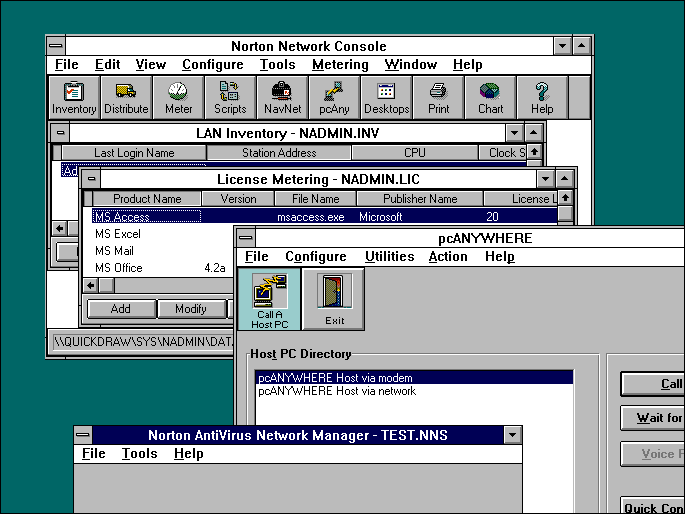
Task: Click the Wait for button in pcANYWHERE
Action: 653,418
